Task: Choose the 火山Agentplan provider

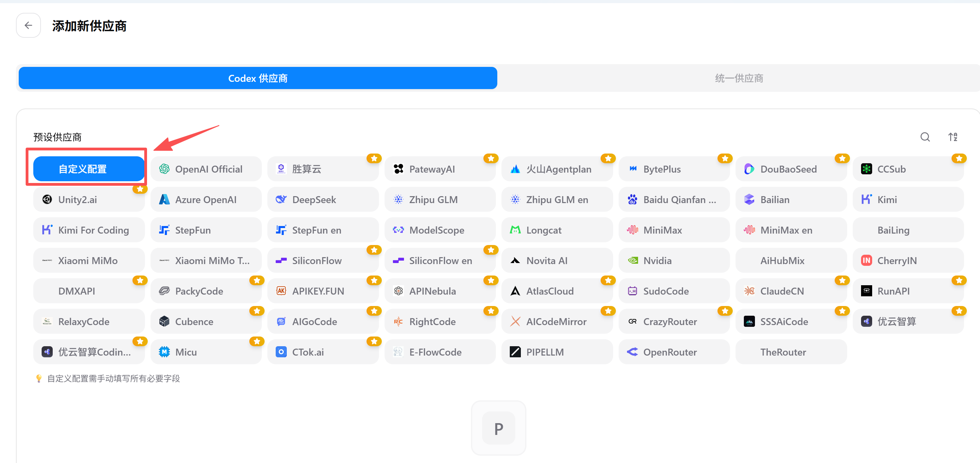Action: coord(557,169)
